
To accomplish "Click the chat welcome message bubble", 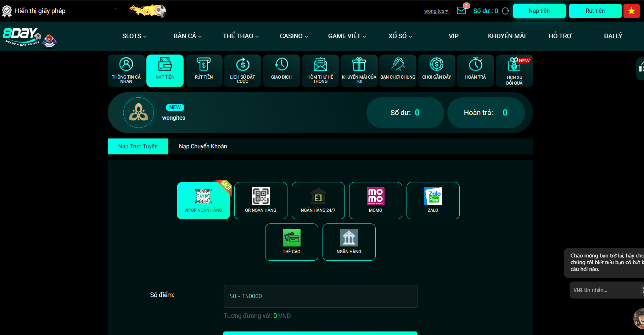I will tap(604, 263).
